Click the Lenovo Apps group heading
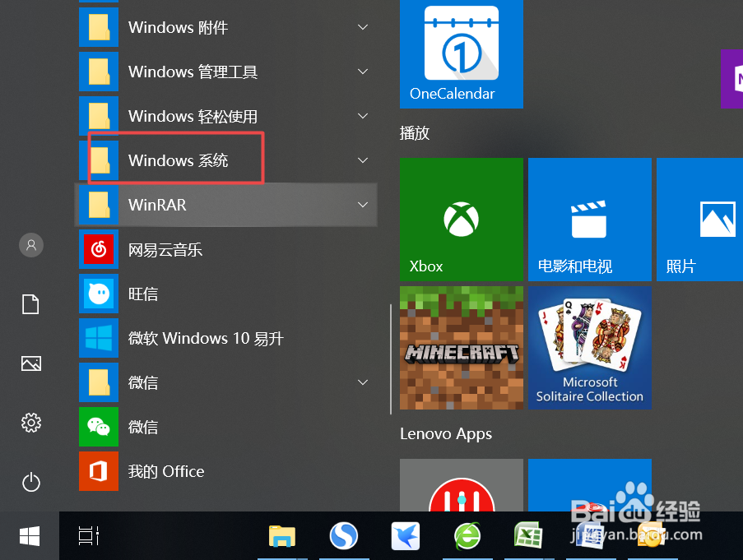The image size is (743, 560). 446,434
